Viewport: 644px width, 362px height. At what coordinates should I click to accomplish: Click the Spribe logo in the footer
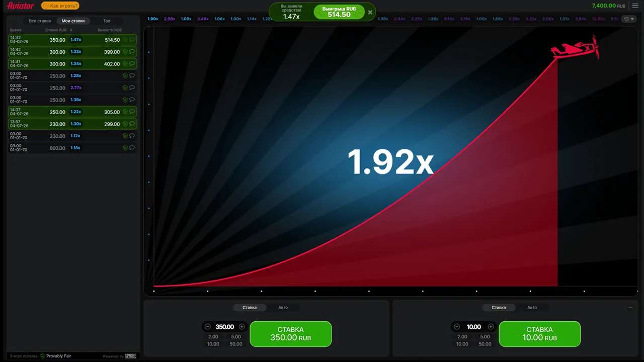pos(130,356)
